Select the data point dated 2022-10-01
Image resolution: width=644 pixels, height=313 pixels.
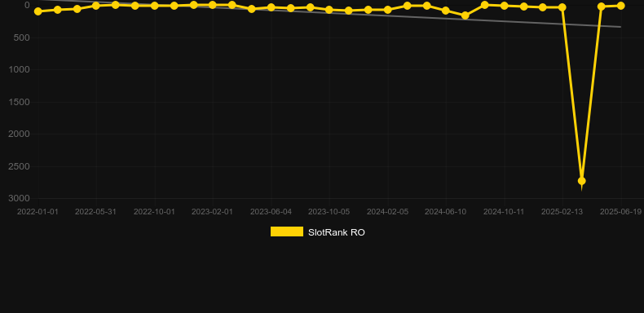click(154, 6)
